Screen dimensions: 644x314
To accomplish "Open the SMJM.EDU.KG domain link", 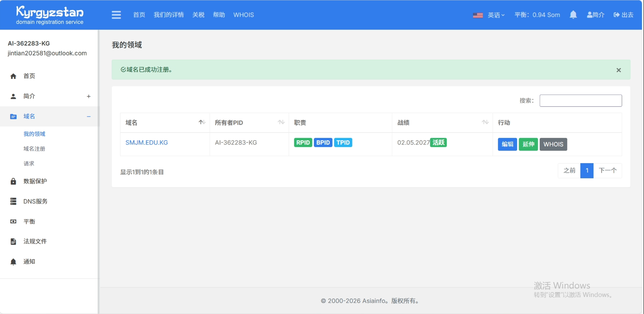I will pyautogui.click(x=147, y=143).
